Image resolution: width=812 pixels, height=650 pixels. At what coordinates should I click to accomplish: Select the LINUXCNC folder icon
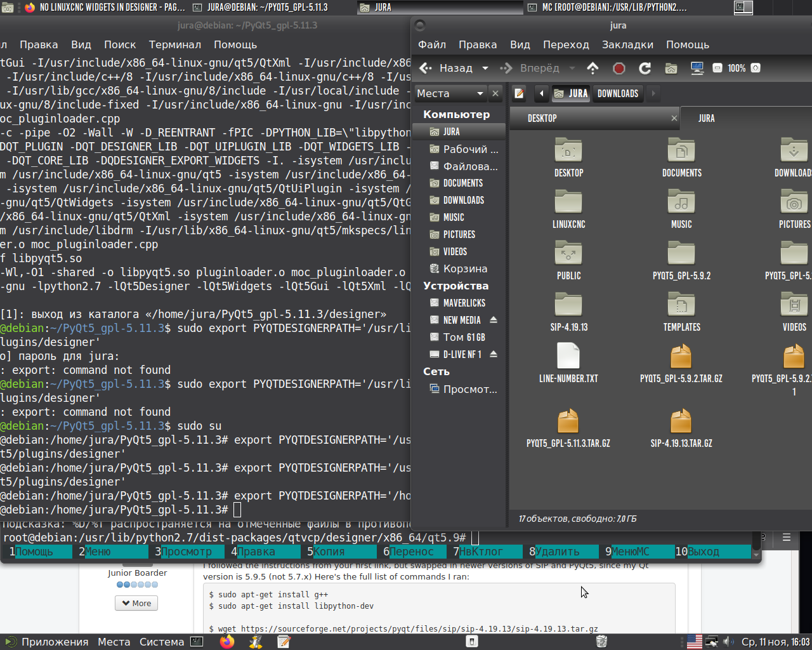pos(568,202)
